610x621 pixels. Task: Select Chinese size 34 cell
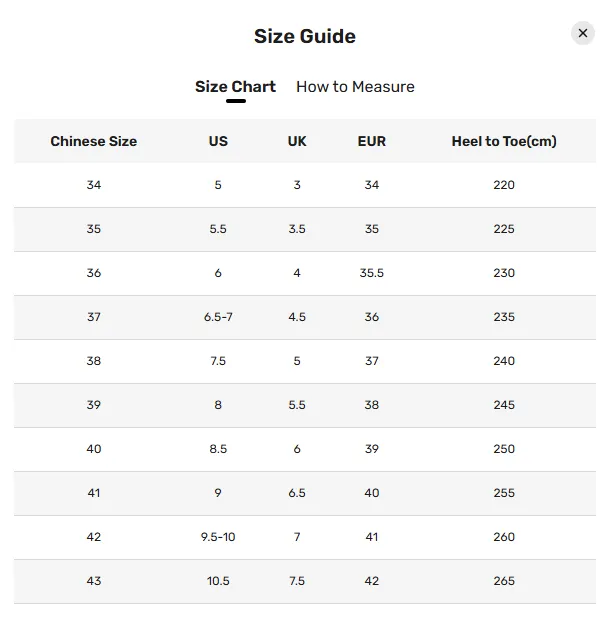click(94, 185)
